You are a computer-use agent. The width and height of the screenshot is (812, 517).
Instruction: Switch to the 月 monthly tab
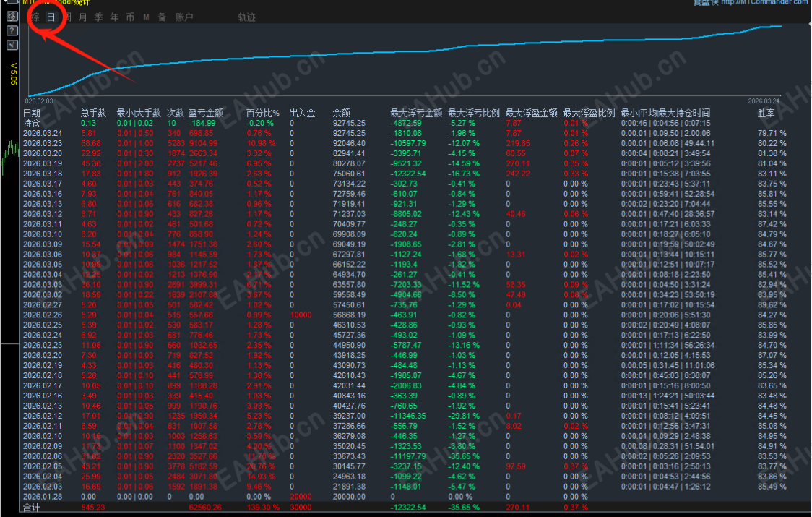click(83, 17)
